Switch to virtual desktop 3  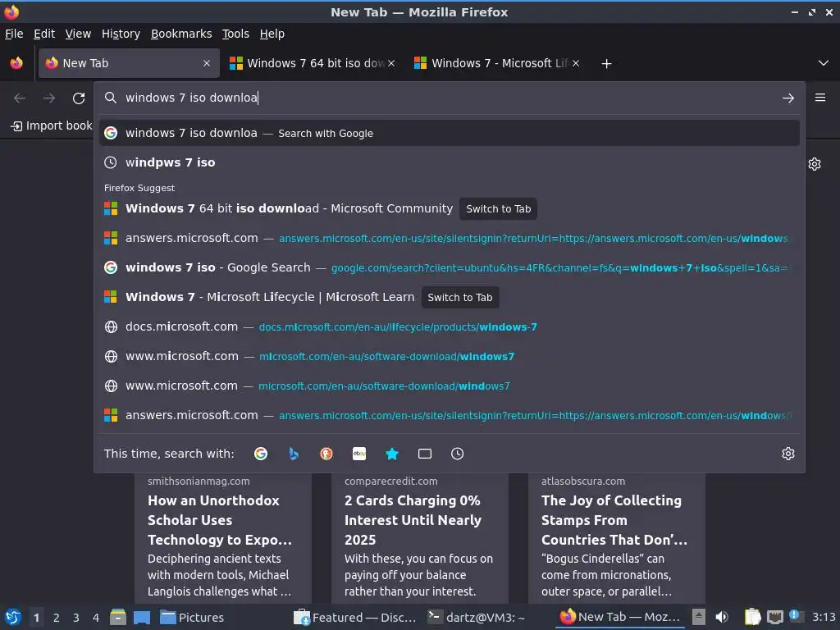tap(76, 618)
